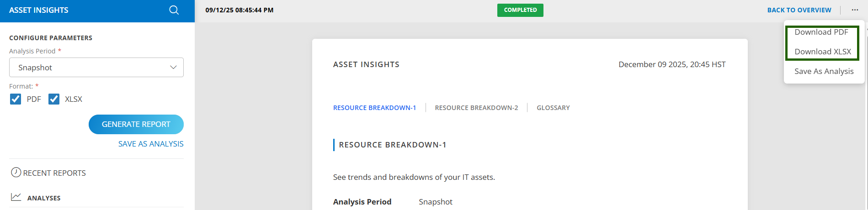868x210 pixels.
Task: Go Back to Overview
Action: [799, 10]
